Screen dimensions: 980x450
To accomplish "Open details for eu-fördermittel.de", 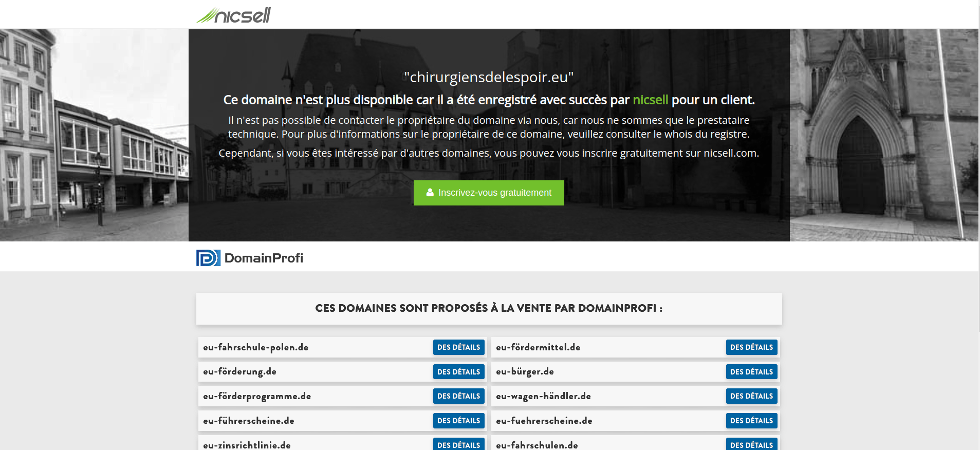I will point(751,347).
